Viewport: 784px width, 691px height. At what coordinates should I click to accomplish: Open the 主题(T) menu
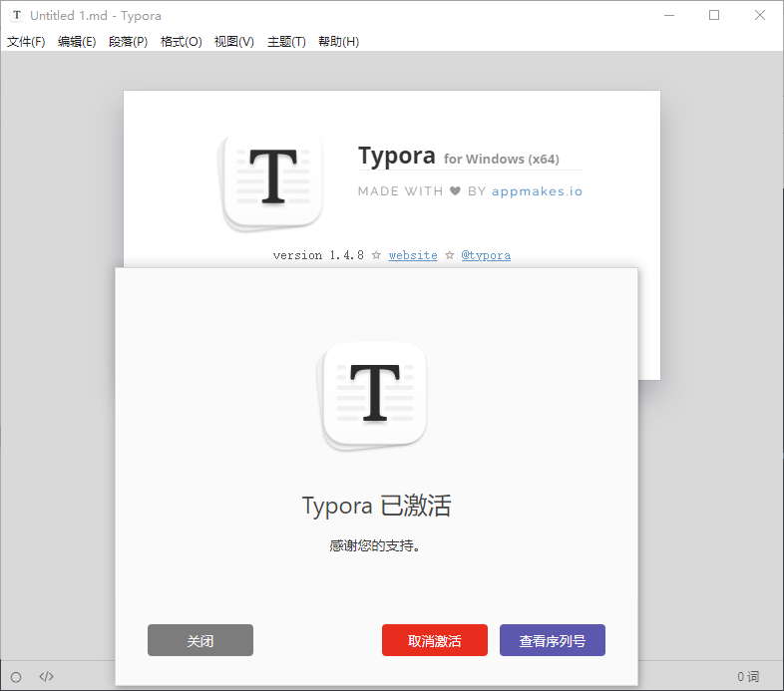(x=286, y=42)
